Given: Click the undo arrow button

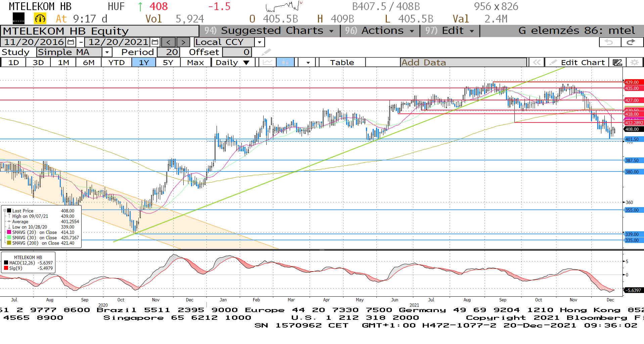Looking at the screenshot, I should (609, 42).
